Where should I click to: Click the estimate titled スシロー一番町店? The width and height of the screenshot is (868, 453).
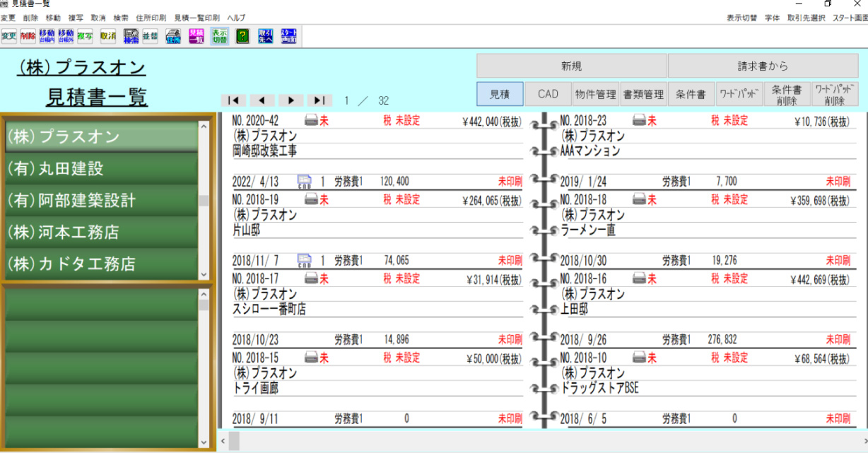pyautogui.click(x=269, y=309)
